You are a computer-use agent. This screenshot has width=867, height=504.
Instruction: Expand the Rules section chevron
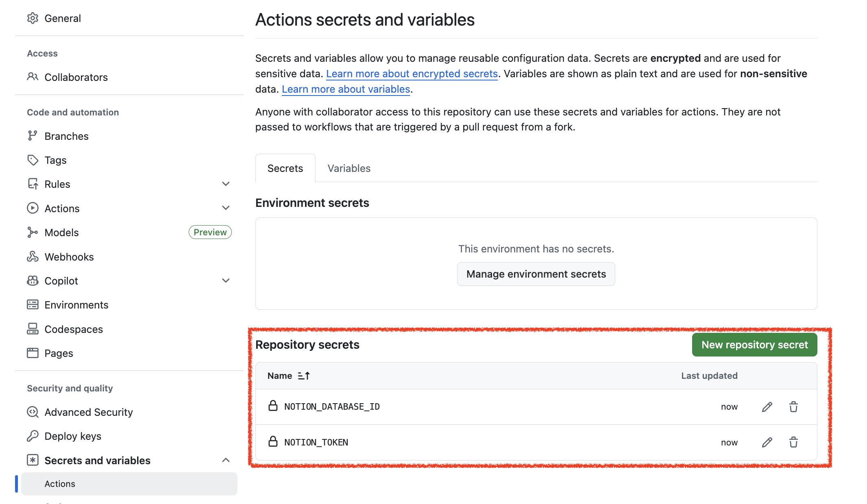(x=226, y=184)
